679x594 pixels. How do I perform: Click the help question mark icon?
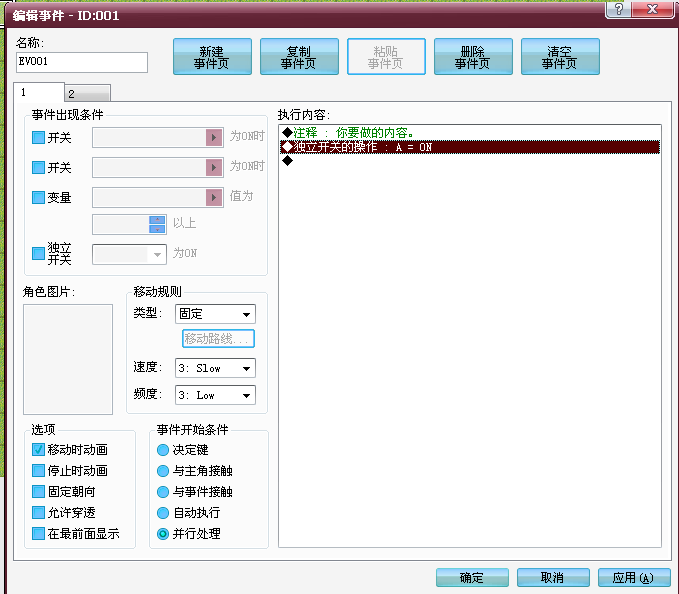619,9
